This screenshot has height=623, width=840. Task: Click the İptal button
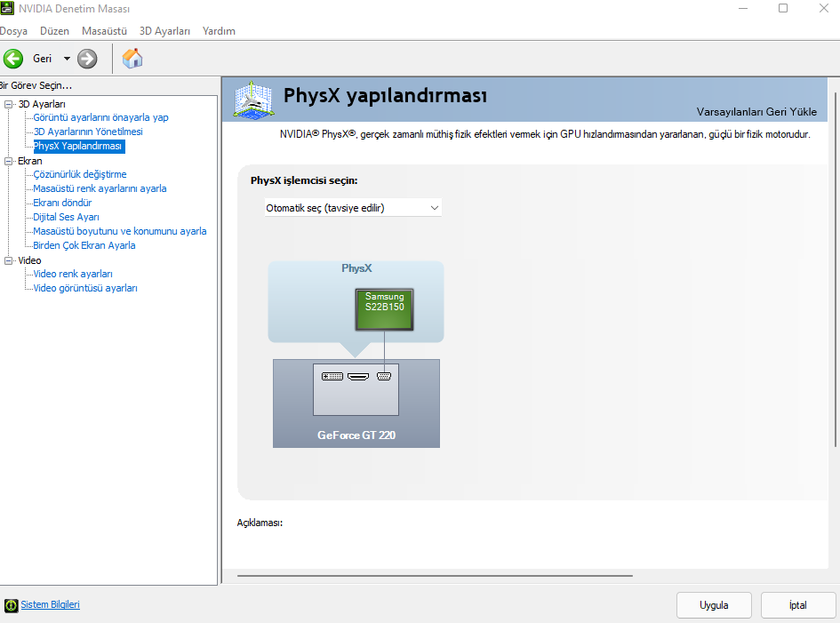point(798,605)
